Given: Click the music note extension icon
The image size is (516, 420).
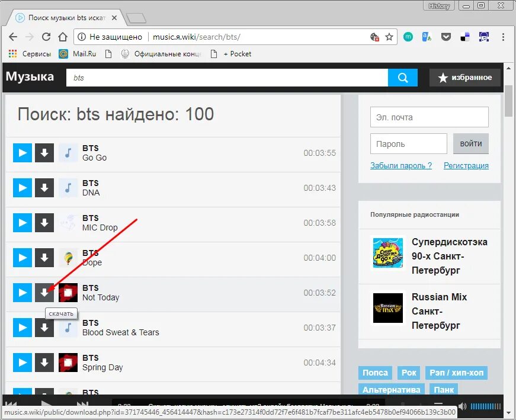Looking at the screenshot, I should click(484, 37).
